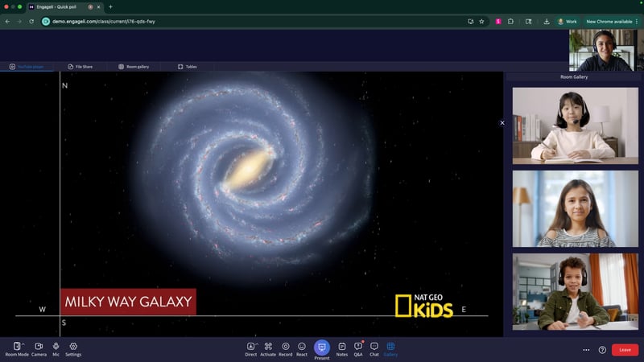The height and width of the screenshot is (362, 644).
Task: Toggle the Camera on or off
Action: point(39,346)
